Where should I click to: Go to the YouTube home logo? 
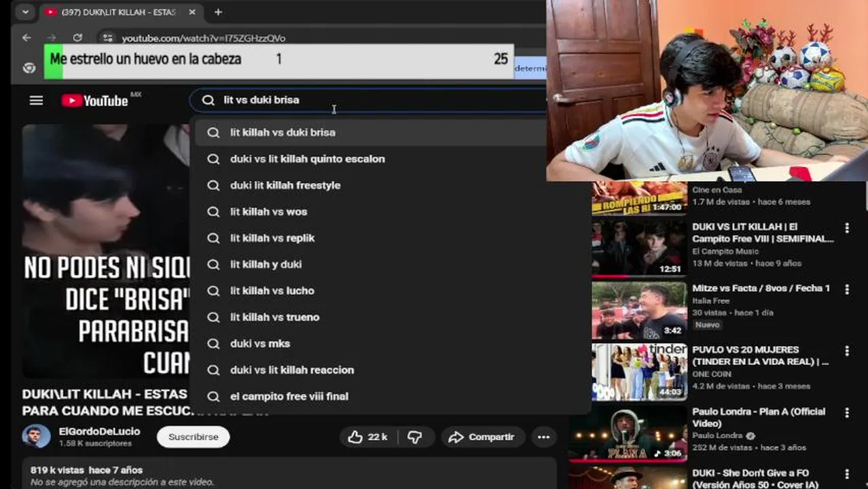point(95,101)
